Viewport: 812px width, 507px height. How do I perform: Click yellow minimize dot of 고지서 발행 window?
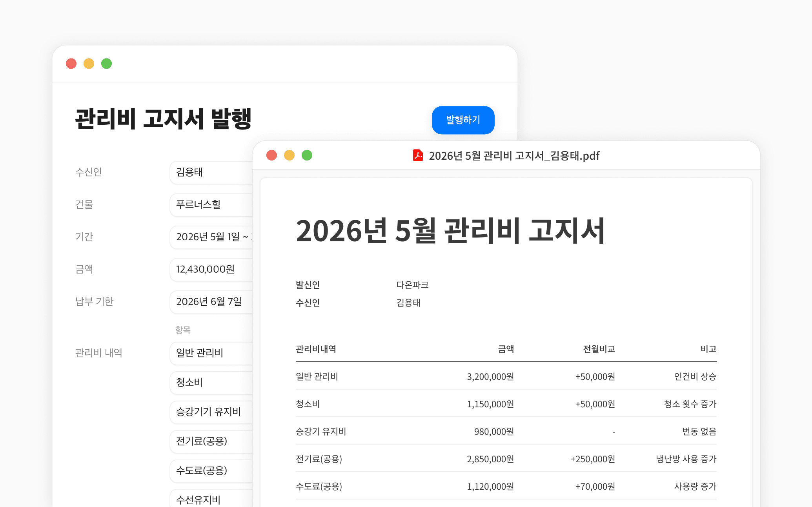(89, 64)
